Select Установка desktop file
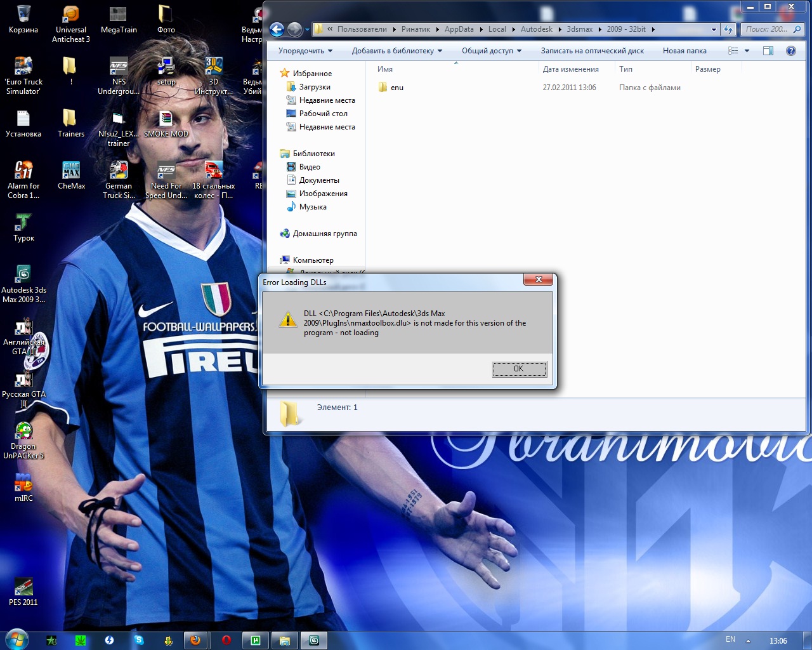The height and width of the screenshot is (650, 812). point(23,124)
